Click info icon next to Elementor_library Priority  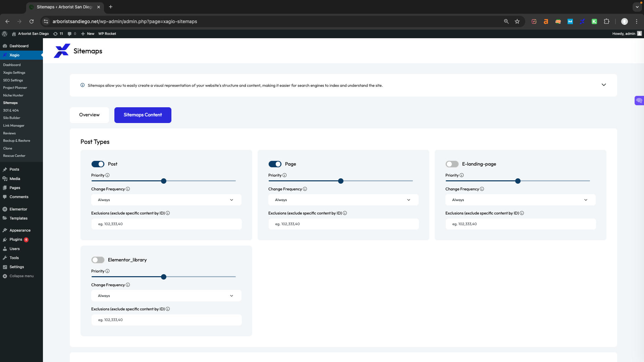107,271
